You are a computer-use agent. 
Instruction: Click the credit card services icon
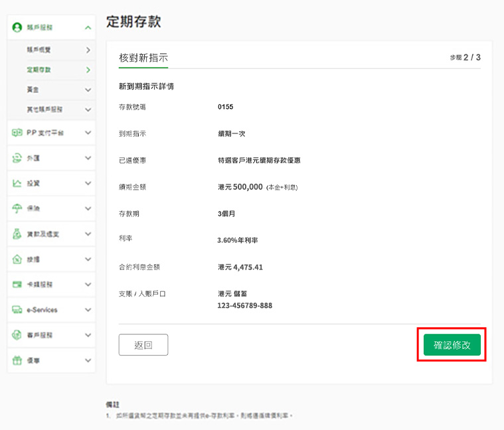(x=17, y=284)
